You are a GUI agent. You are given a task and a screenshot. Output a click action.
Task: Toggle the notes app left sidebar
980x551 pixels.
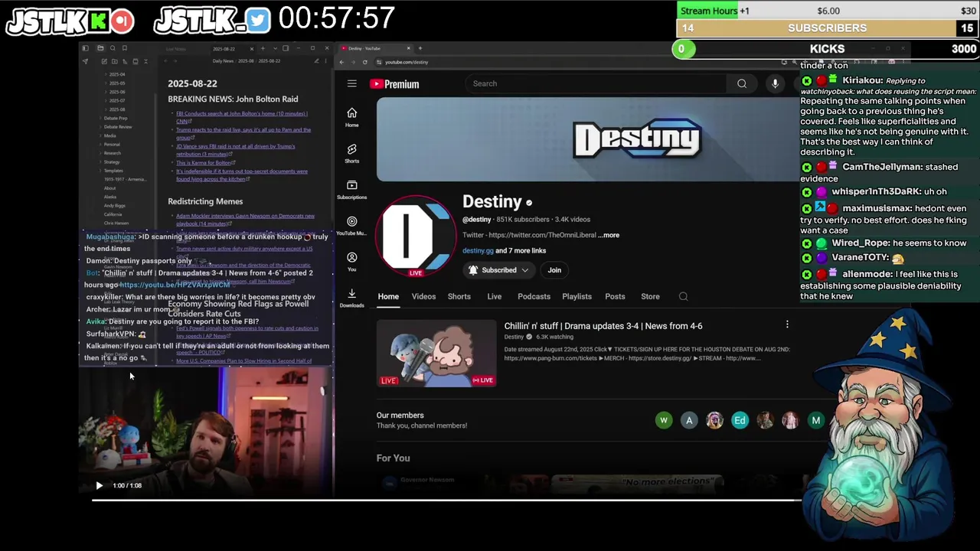[x=86, y=48]
